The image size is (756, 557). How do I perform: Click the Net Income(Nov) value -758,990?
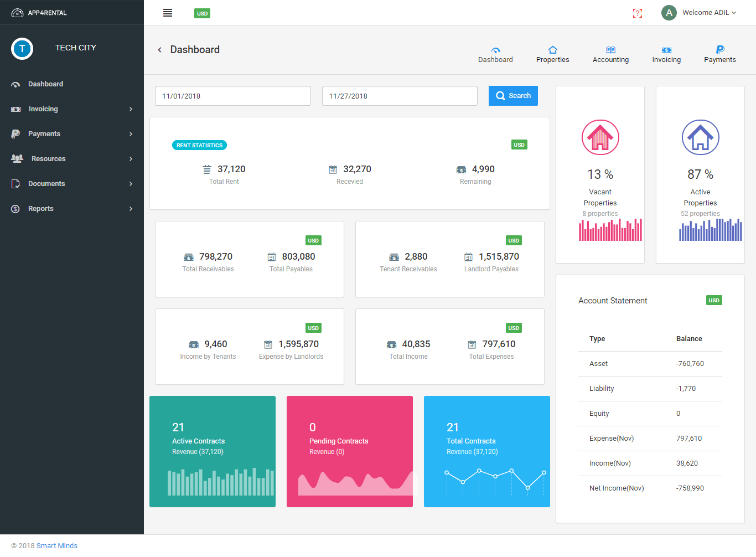point(690,488)
